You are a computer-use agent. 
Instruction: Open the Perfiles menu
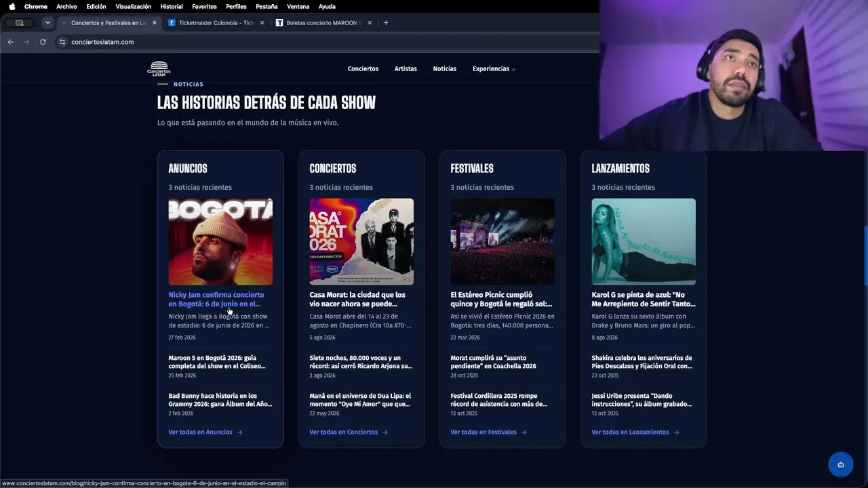237,6
